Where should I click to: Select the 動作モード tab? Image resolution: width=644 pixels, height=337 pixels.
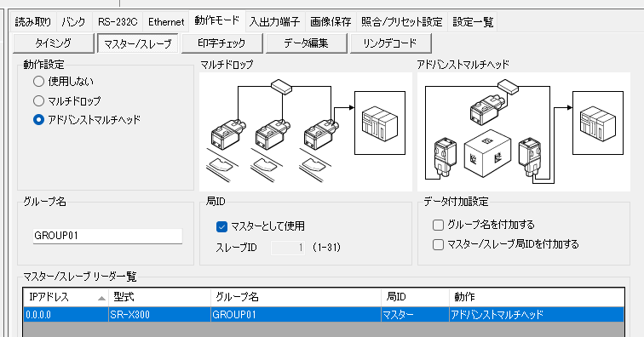[217, 20]
